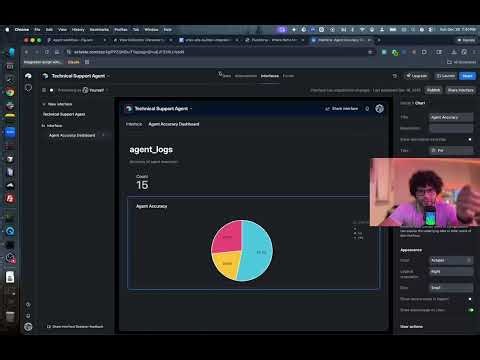The width and height of the screenshot is (480, 360).
Task: Select Technical Support Agent in the sidebar
Action: pyautogui.click(x=64, y=114)
